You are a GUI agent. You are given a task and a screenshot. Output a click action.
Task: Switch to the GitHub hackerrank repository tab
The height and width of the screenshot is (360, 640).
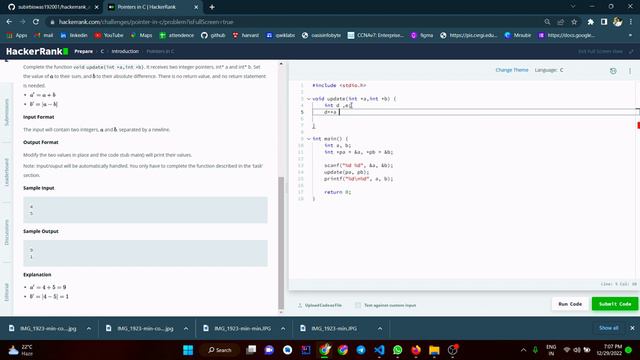[53, 7]
